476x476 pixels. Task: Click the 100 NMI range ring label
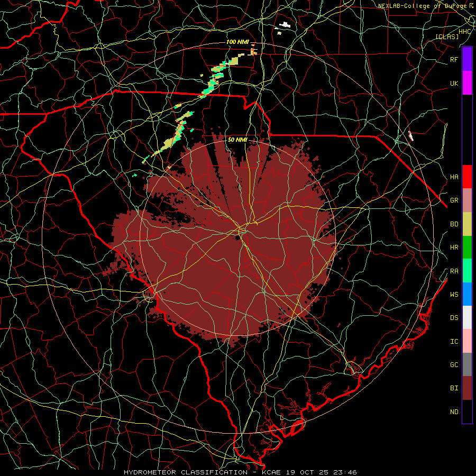[237, 42]
